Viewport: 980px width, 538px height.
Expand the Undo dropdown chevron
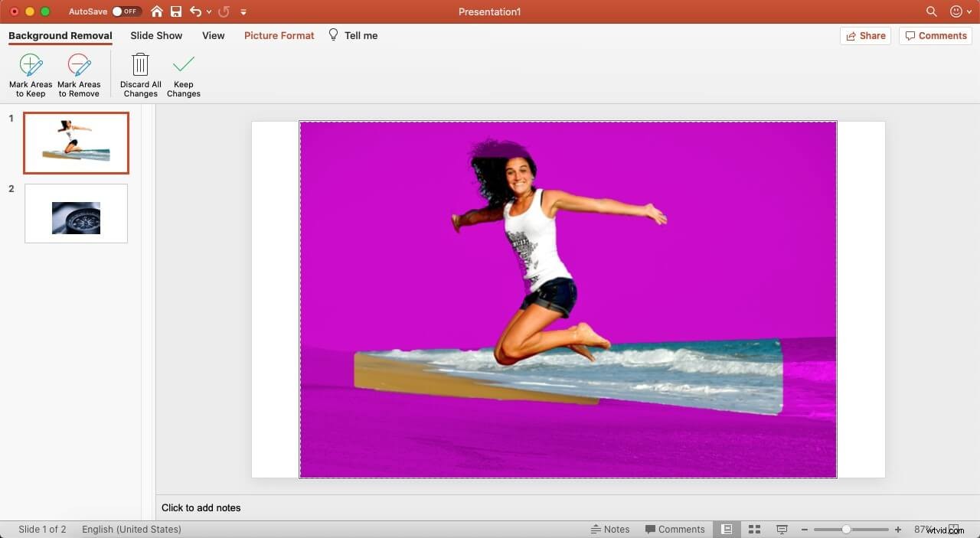[x=209, y=11]
